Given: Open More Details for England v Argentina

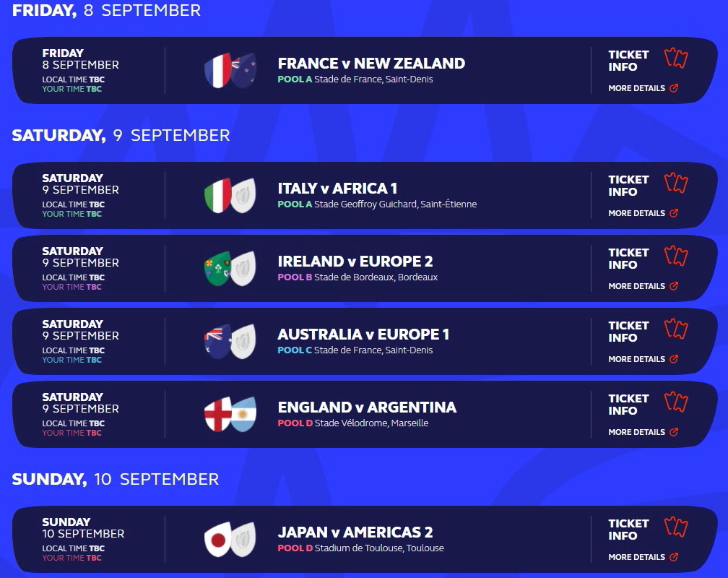Looking at the screenshot, I should pyautogui.click(x=643, y=432).
